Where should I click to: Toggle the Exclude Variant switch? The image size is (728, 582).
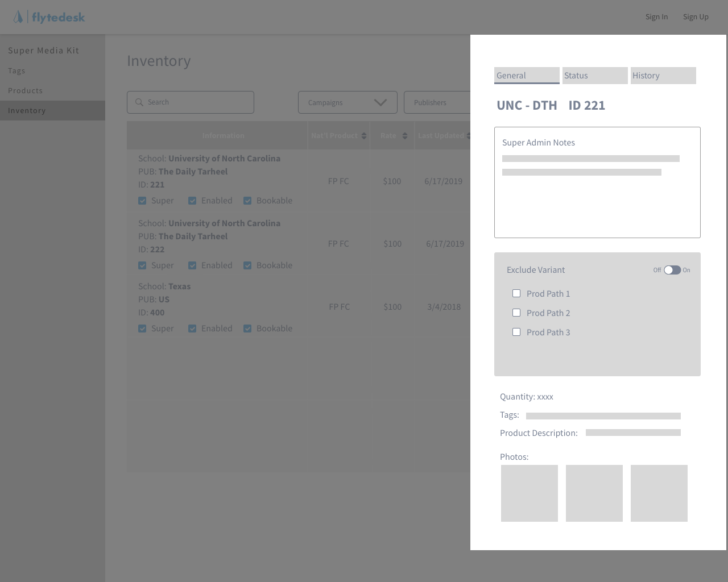(x=672, y=270)
